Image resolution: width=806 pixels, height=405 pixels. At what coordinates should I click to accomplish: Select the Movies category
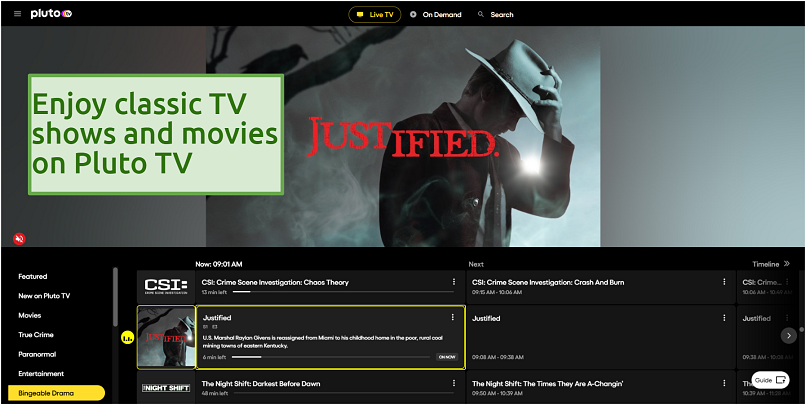tap(30, 316)
